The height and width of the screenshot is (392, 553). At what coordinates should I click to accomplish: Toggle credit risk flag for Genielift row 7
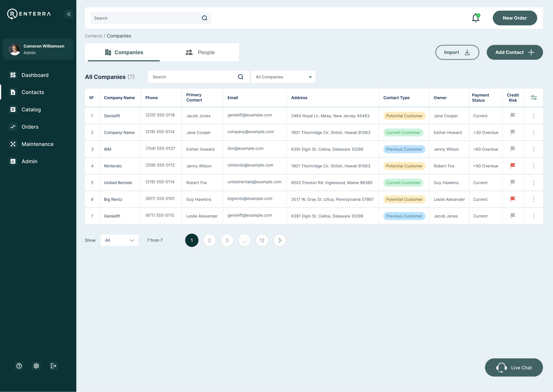(513, 216)
